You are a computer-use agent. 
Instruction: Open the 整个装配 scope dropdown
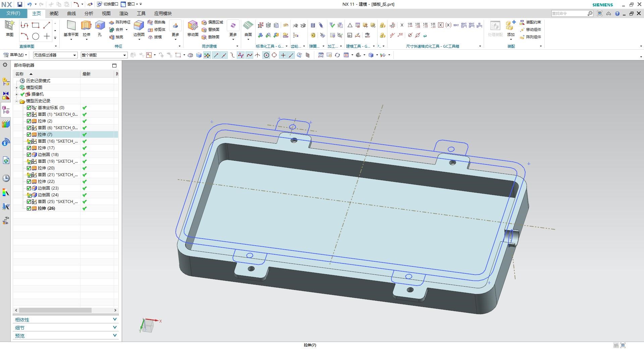point(104,55)
